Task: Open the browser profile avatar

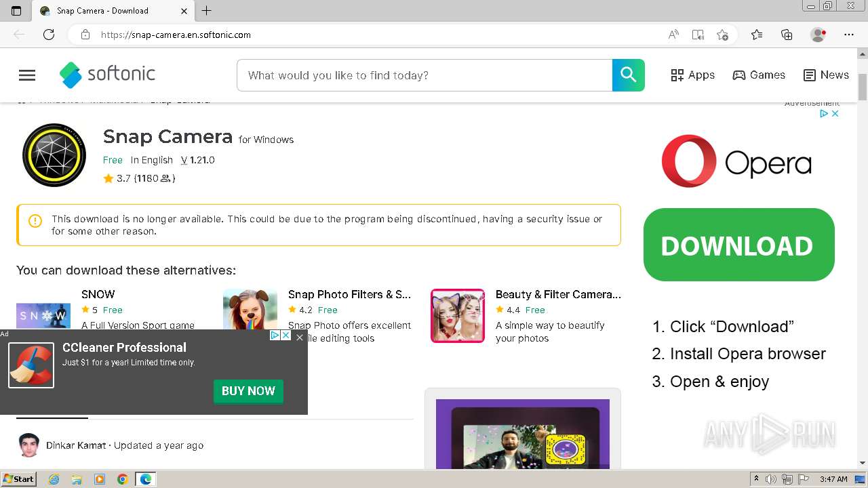Action: coord(818,35)
